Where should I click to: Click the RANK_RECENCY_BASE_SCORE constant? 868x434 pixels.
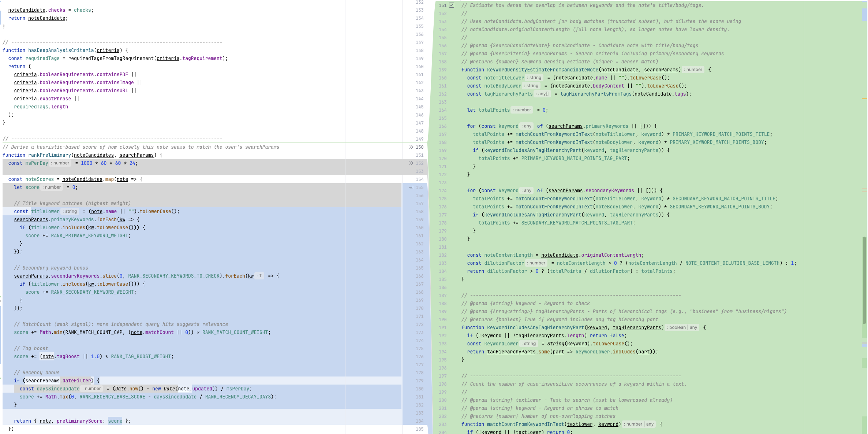112,397
